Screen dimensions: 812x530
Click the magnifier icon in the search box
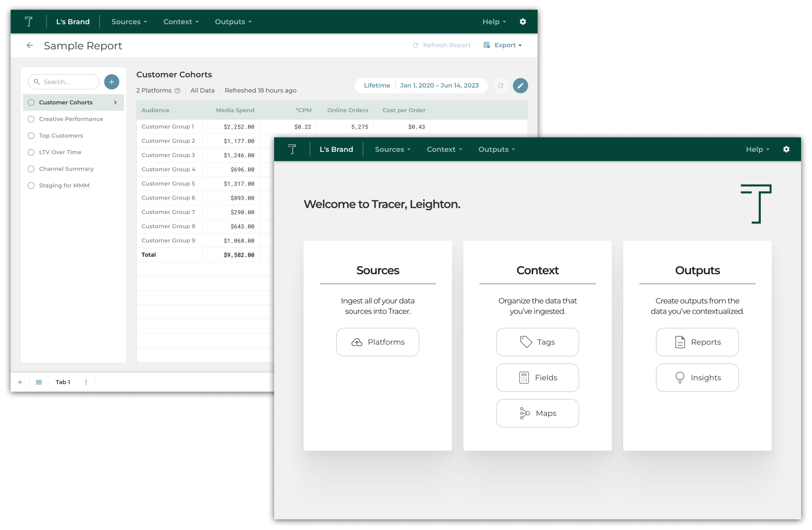pos(37,82)
